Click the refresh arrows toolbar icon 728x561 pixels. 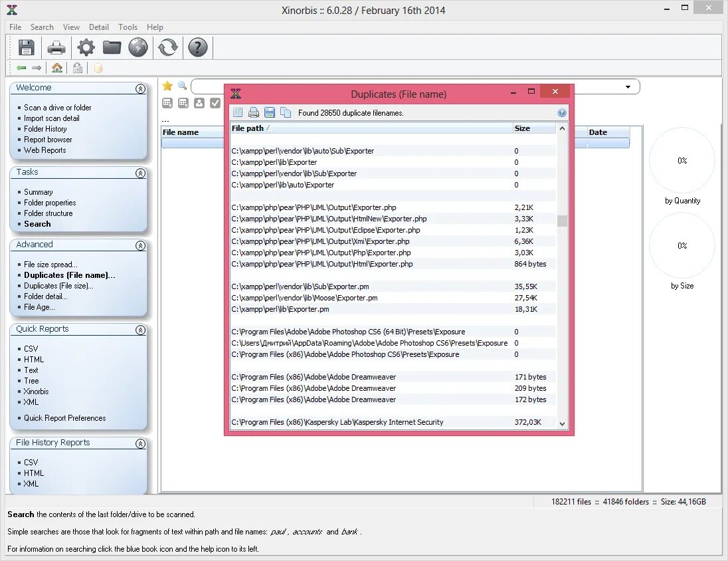point(167,47)
